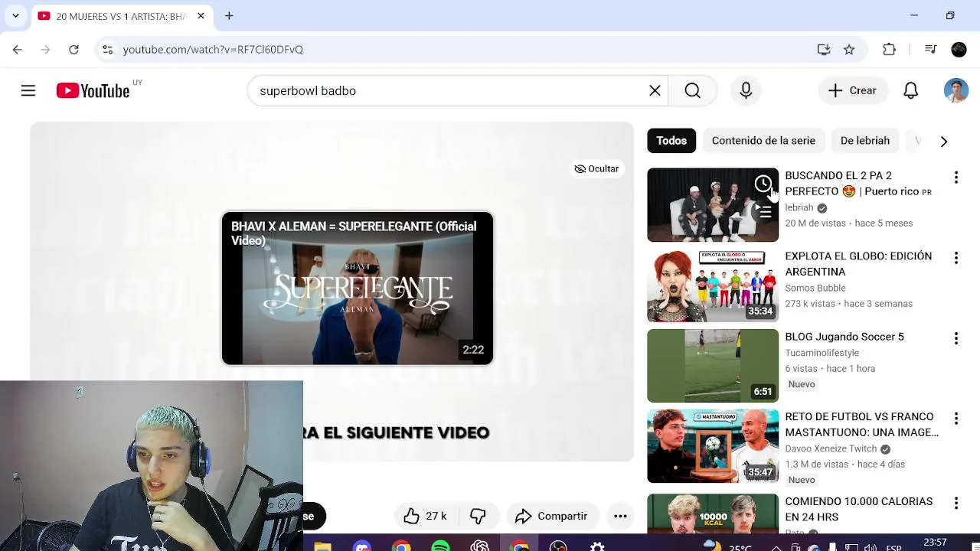Open 'BUSCANDO EL 2 PA 2 PERFECTO' video title
The height and width of the screenshot is (551, 980).
(x=858, y=184)
